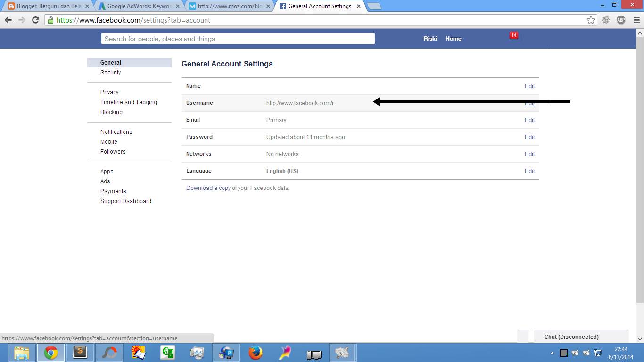Click the Chrome address bar URL
The height and width of the screenshot is (362, 644).
pos(133,20)
